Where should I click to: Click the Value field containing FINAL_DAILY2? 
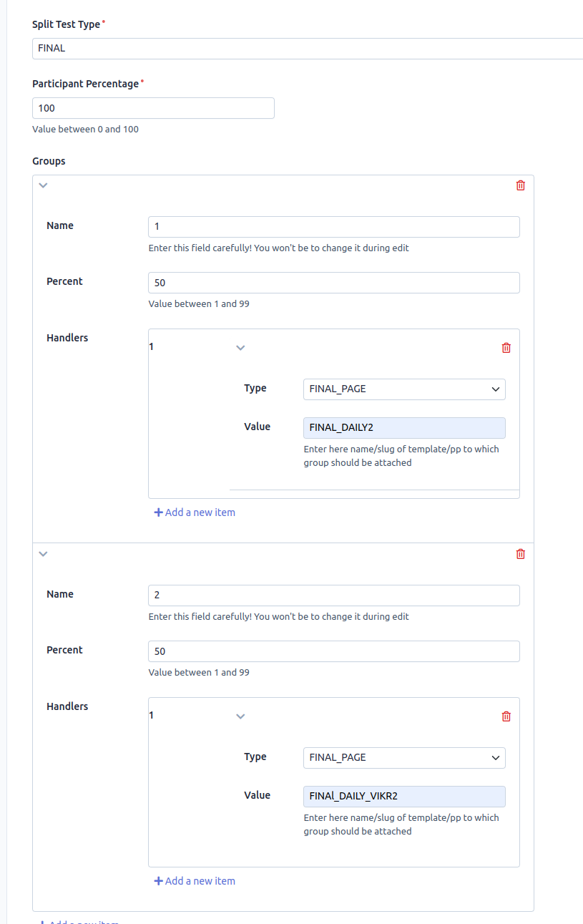pos(404,427)
